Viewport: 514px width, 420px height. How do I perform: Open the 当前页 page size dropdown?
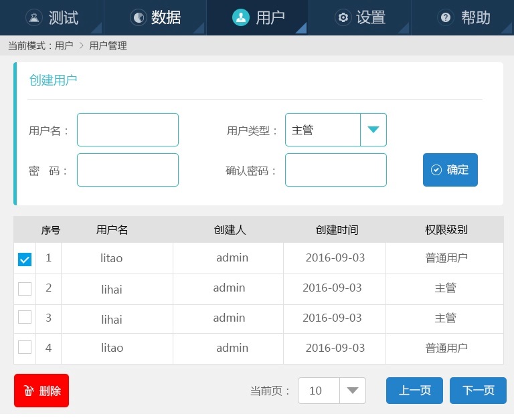point(353,391)
